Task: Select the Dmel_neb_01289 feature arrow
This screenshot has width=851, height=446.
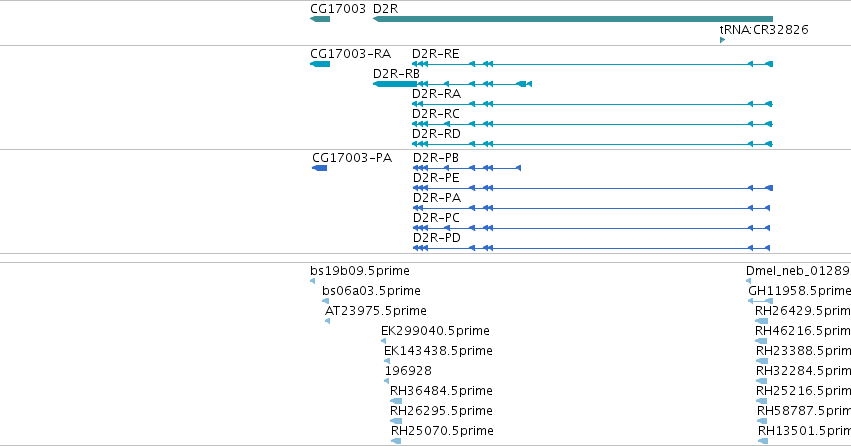Action: coord(749,281)
